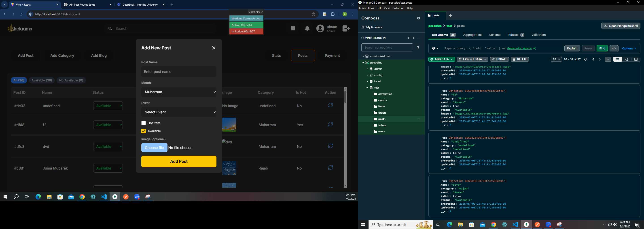Viewport: 644px width, 229px height.
Task: Switch Compass to JSON view
Action: click(627, 59)
